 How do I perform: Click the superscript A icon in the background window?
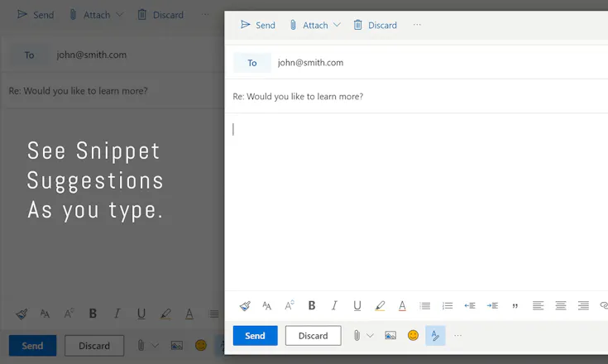(69, 314)
